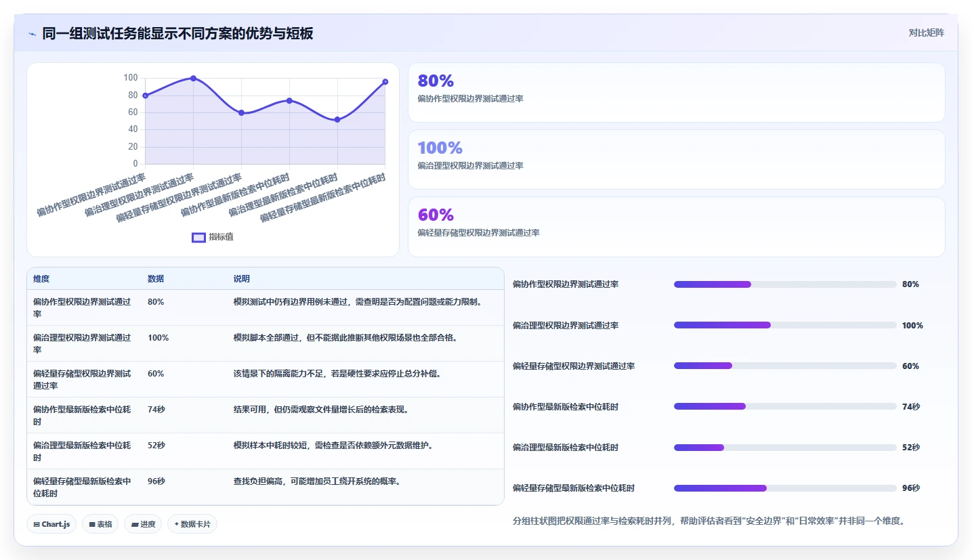
Task: Open the 100% data card
Action: pyautogui.click(x=676, y=159)
